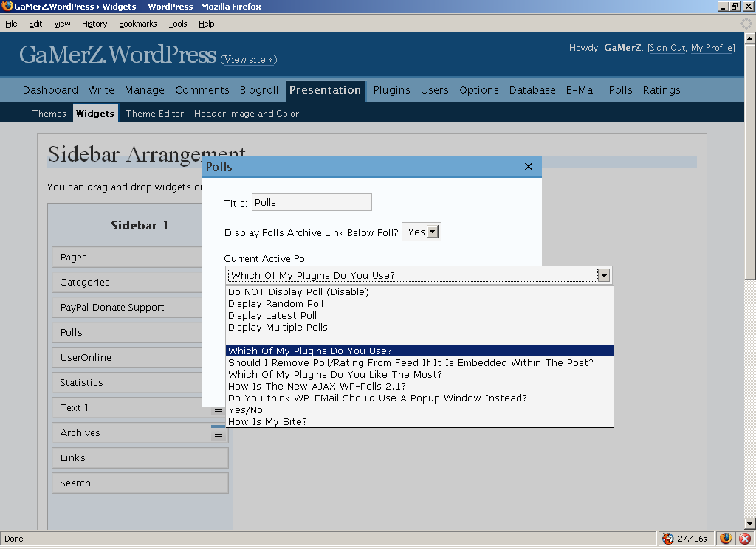Select 'Do NOT Display Poll (Disable)' option
This screenshot has width=756, height=549.
pos(298,292)
